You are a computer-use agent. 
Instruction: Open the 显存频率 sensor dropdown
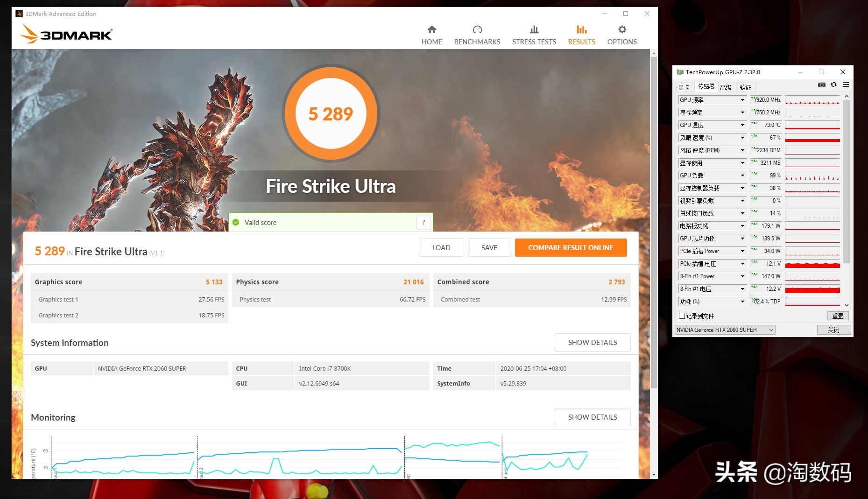click(742, 112)
